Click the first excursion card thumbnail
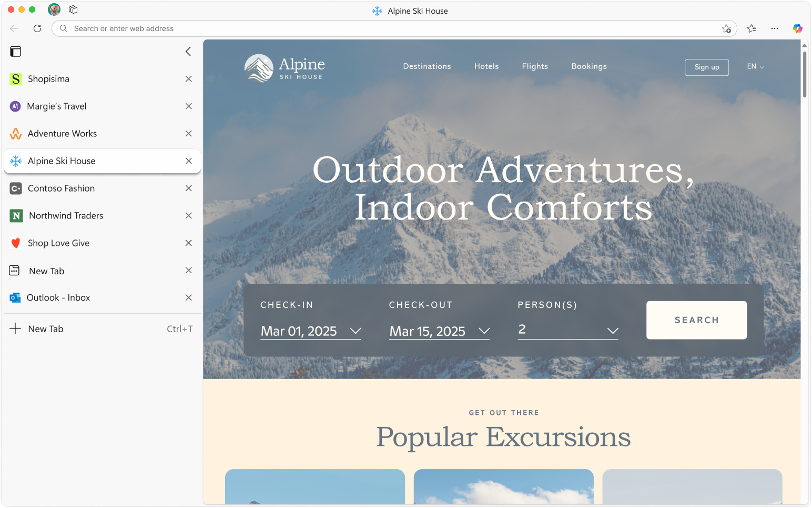The image size is (812, 508). [x=315, y=487]
